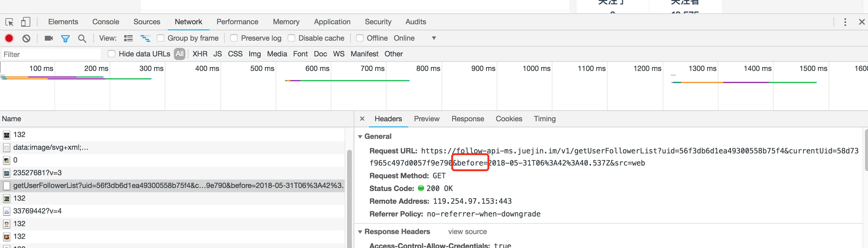The height and width of the screenshot is (248, 868).
Task: Check the Hide data URLs checkbox
Action: 111,54
